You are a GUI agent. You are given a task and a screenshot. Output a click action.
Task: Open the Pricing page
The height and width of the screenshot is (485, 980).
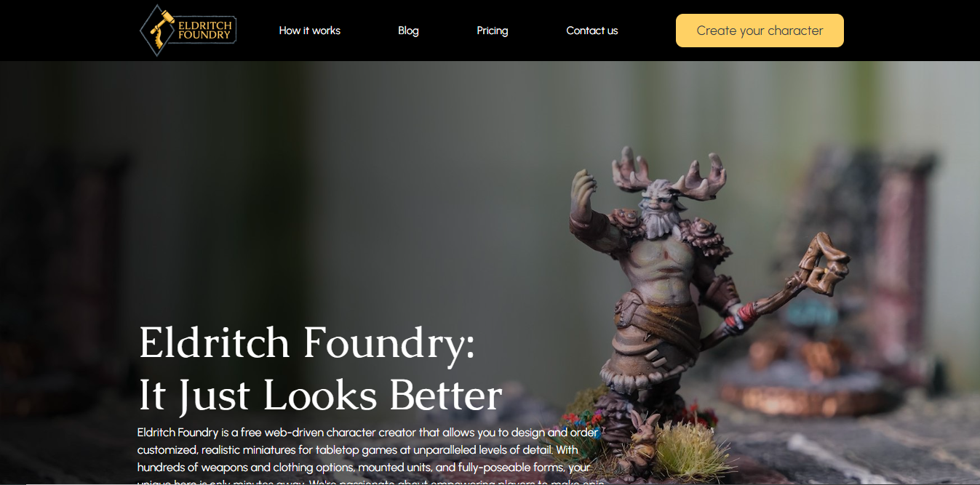click(493, 31)
